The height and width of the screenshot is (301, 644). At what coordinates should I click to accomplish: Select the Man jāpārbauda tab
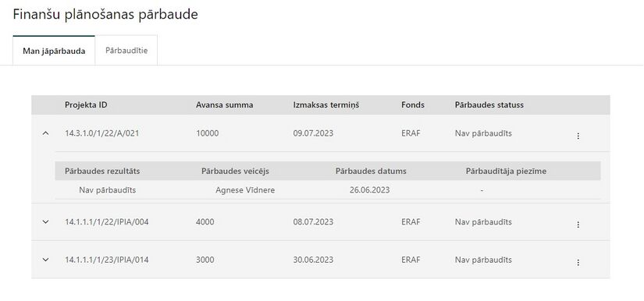pos(54,51)
